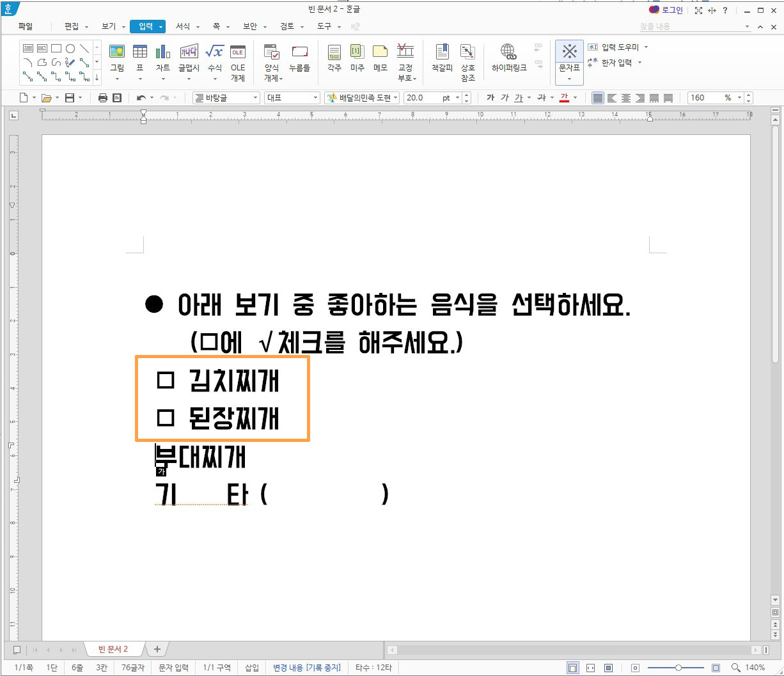Open the 서식 menu

(x=183, y=26)
